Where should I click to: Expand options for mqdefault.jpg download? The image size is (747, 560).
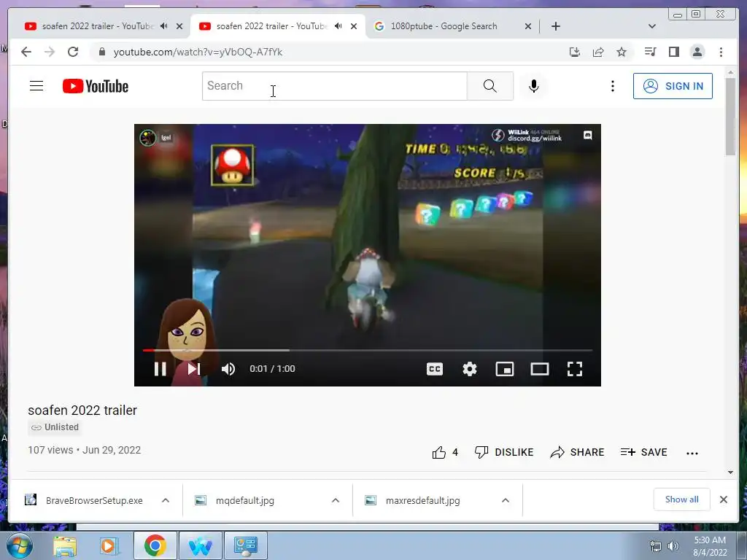click(336, 500)
